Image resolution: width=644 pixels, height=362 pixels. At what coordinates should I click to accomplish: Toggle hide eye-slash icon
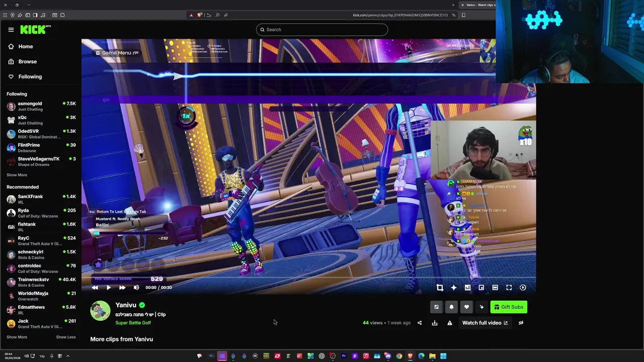pos(521,323)
